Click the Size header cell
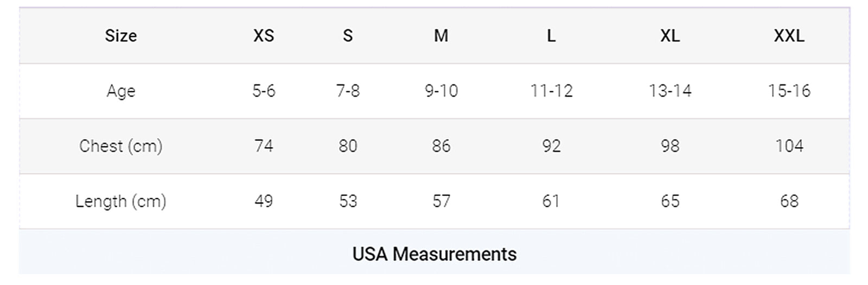This screenshot has width=868, height=285. click(120, 36)
